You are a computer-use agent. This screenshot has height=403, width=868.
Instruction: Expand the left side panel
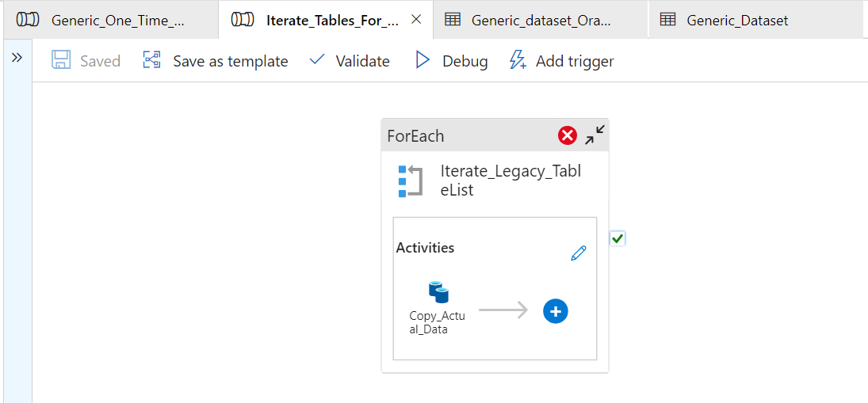click(17, 58)
